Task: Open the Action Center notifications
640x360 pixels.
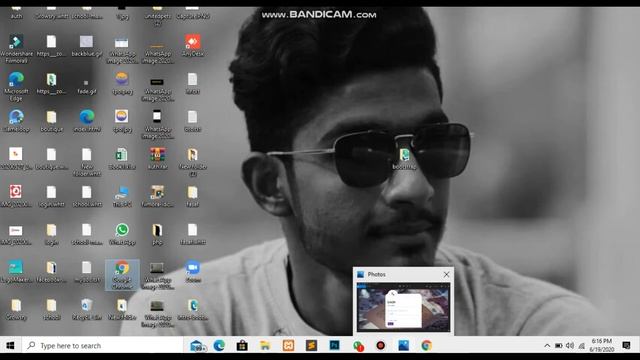Action: coord(626,346)
